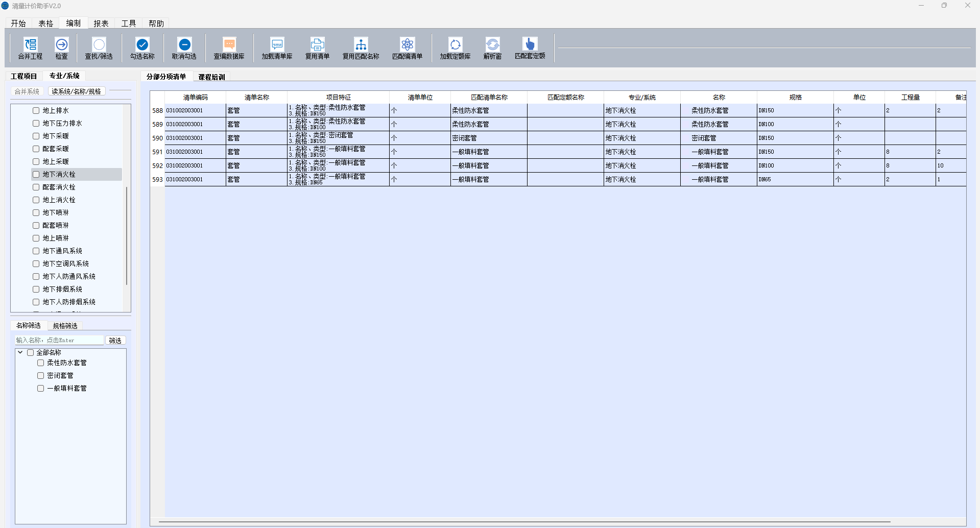980x528 pixels.
Task: Click the 匹配定额名称 column header
Action: (x=566, y=97)
